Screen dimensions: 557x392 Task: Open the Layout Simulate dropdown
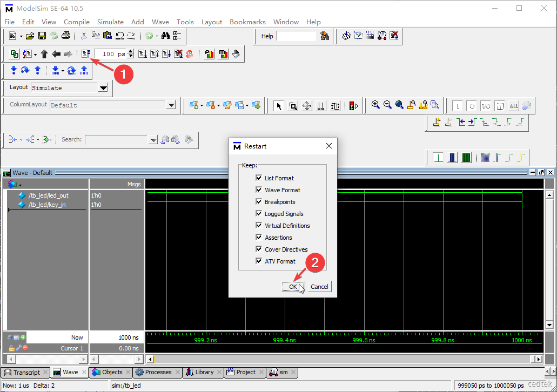coord(103,87)
